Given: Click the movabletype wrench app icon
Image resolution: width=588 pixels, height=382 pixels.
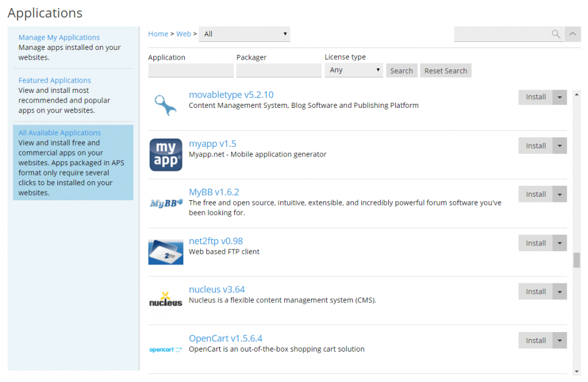Looking at the screenshot, I should (x=165, y=105).
